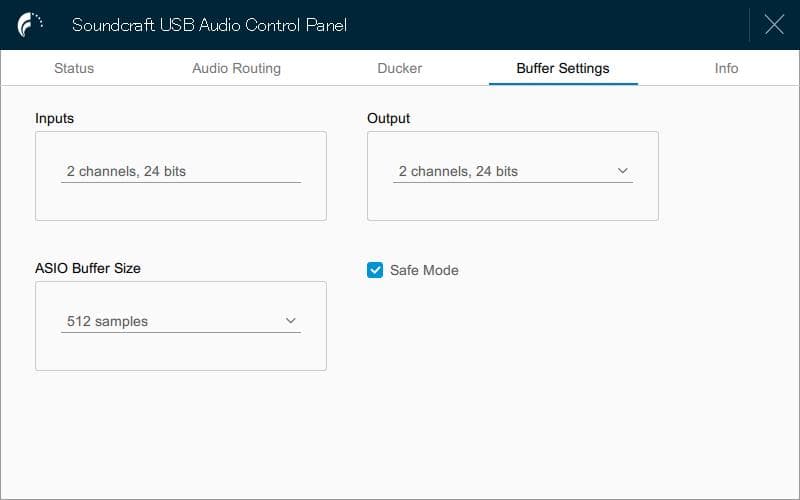Click the Safe Mode label text
The height and width of the screenshot is (500, 800).
pos(424,270)
